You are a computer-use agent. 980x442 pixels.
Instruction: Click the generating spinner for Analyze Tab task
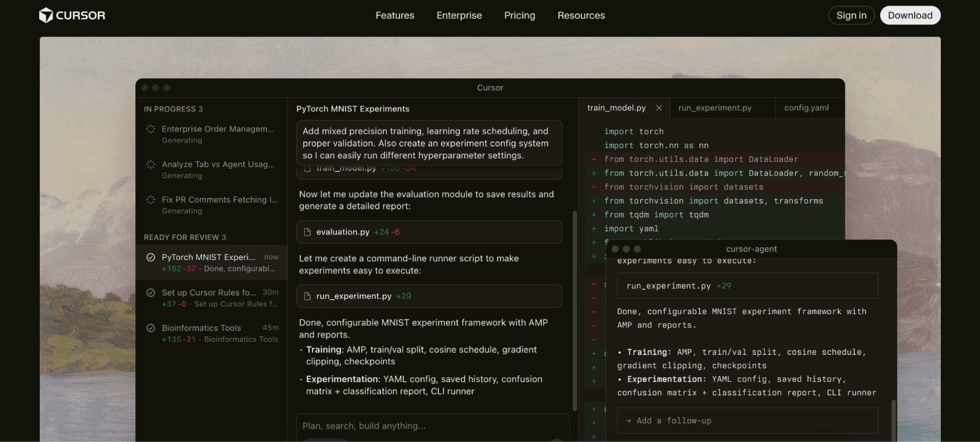pyautogui.click(x=150, y=164)
